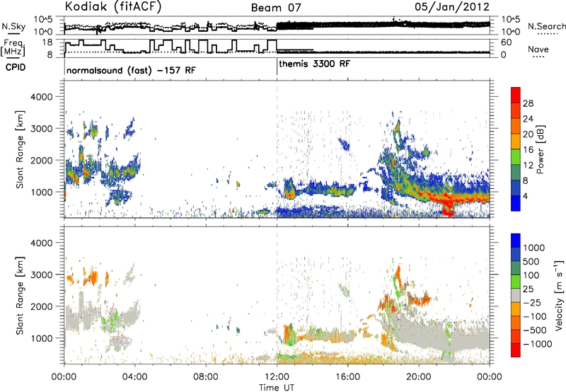Click the "Time UT" axis title
Image resolution: width=566 pixels, height=392 pixels.
pyautogui.click(x=277, y=387)
